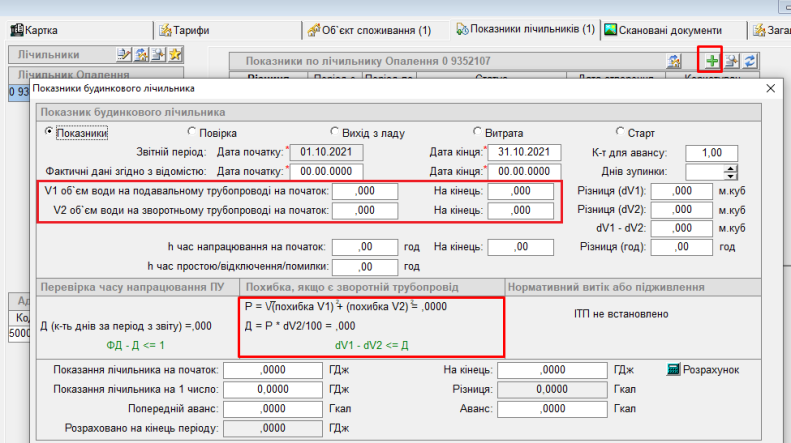Select the Повірка radio button
This screenshot has height=443, width=791.
click(x=193, y=131)
